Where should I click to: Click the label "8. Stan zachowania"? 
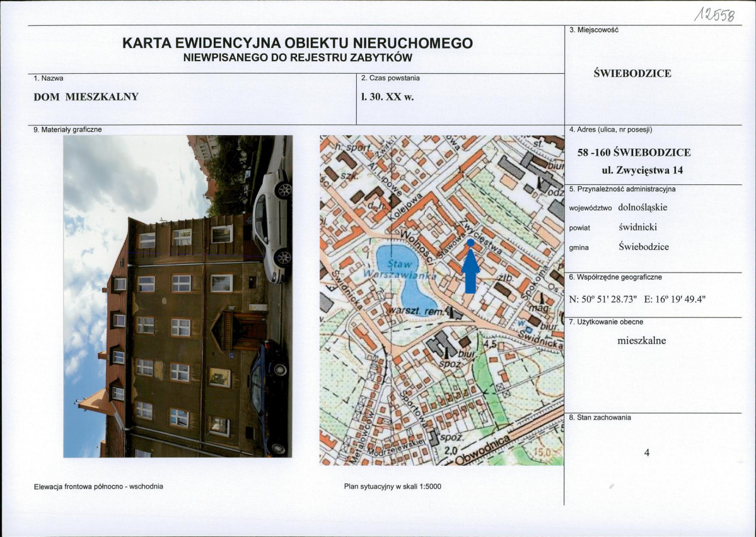pos(600,417)
